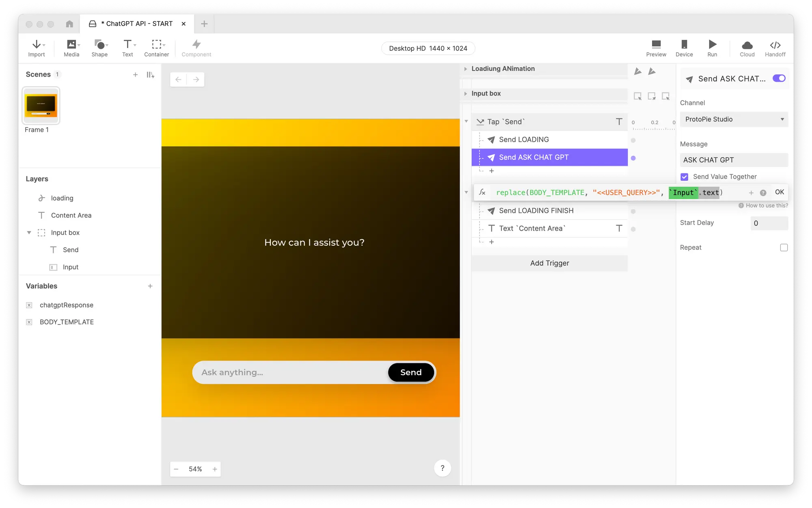
Task: Enable Send Value Together checkbox
Action: pos(685,176)
